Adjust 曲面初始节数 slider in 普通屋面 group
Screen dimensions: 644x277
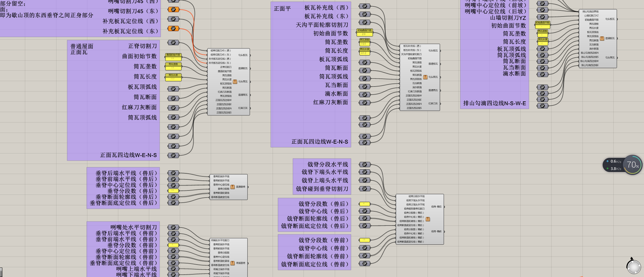pyautogui.click(x=173, y=57)
